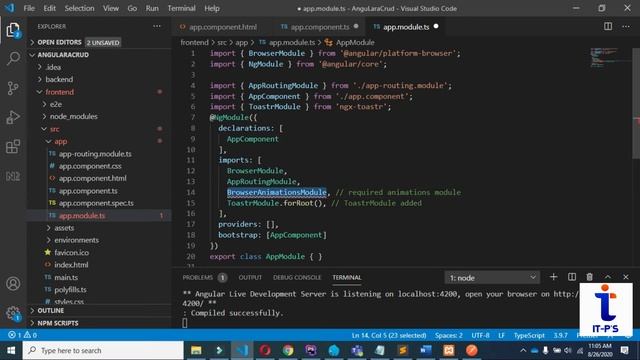This screenshot has height=360, width=640.
Task: Open the File menu
Action: pyautogui.click(x=29, y=8)
